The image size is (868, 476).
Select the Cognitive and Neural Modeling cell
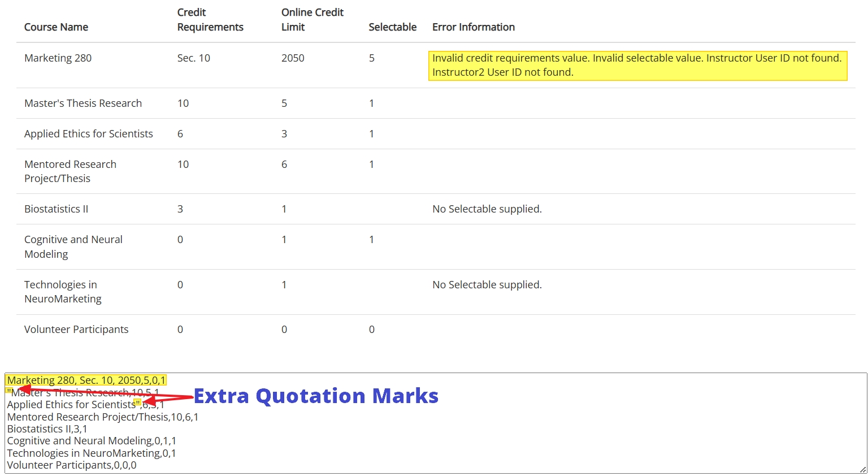click(x=73, y=247)
